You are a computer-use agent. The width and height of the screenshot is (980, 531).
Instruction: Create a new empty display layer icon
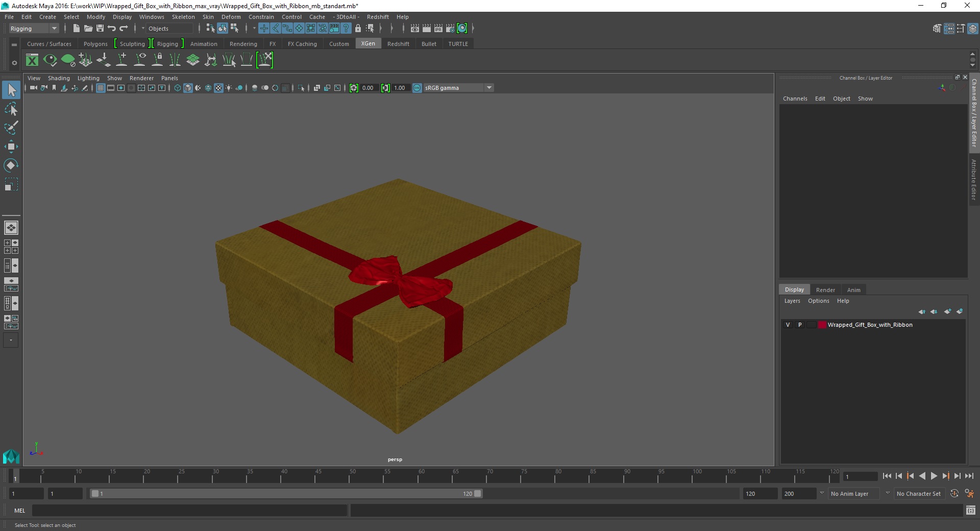pos(947,311)
